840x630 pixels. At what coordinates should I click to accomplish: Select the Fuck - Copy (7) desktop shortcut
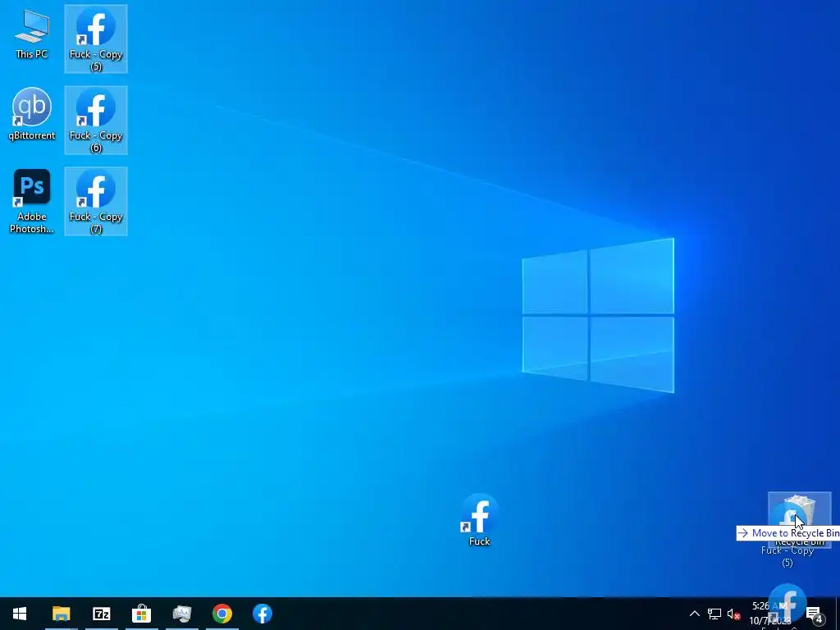point(96,201)
